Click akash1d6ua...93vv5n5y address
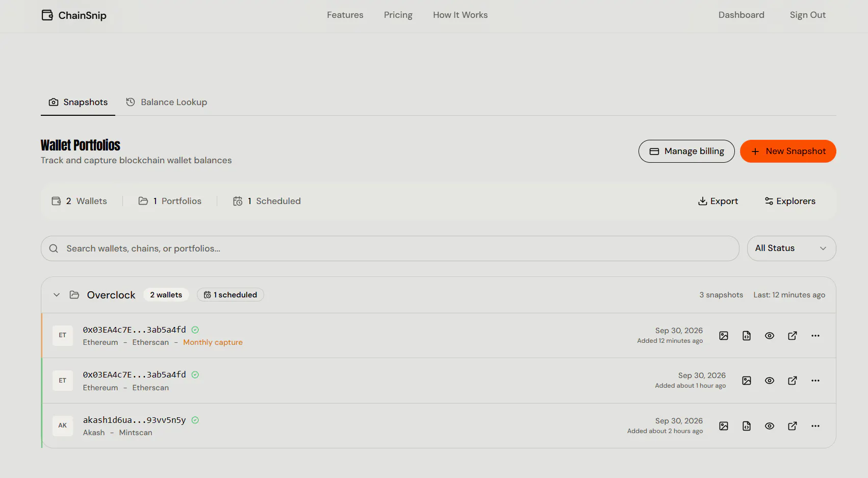 click(x=135, y=420)
